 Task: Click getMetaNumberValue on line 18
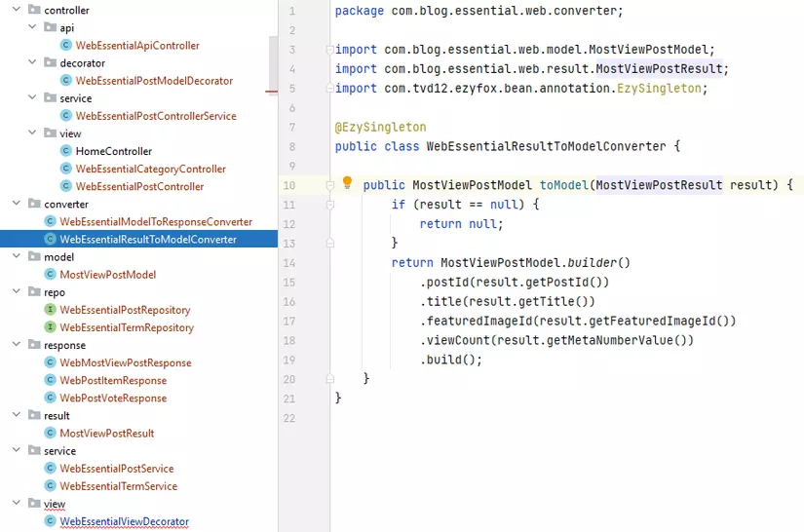(x=610, y=340)
